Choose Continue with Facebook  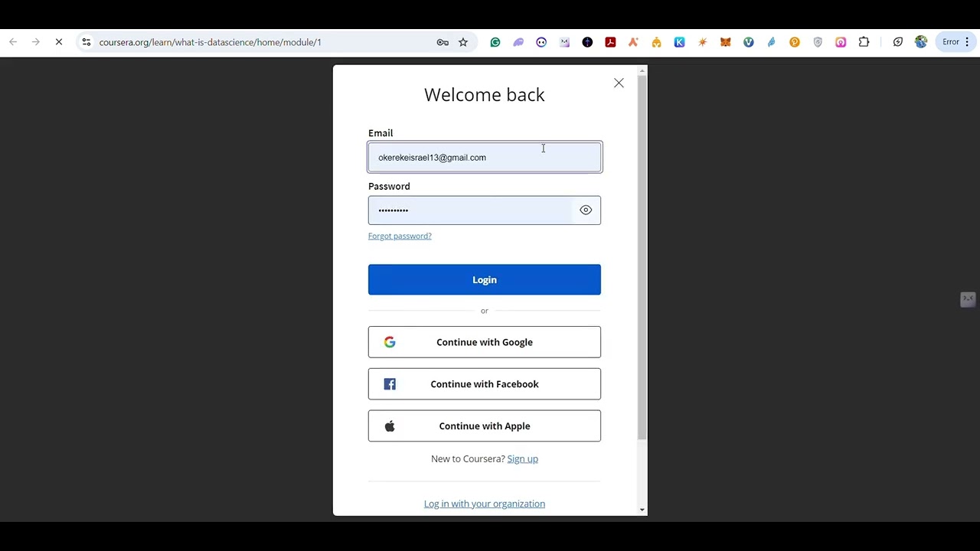pyautogui.click(x=485, y=384)
